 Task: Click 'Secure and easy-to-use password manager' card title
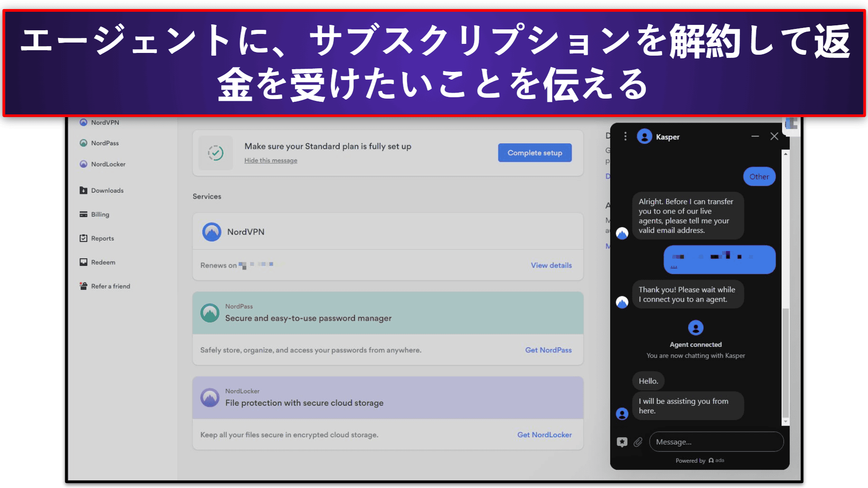(x=308, y=318)
